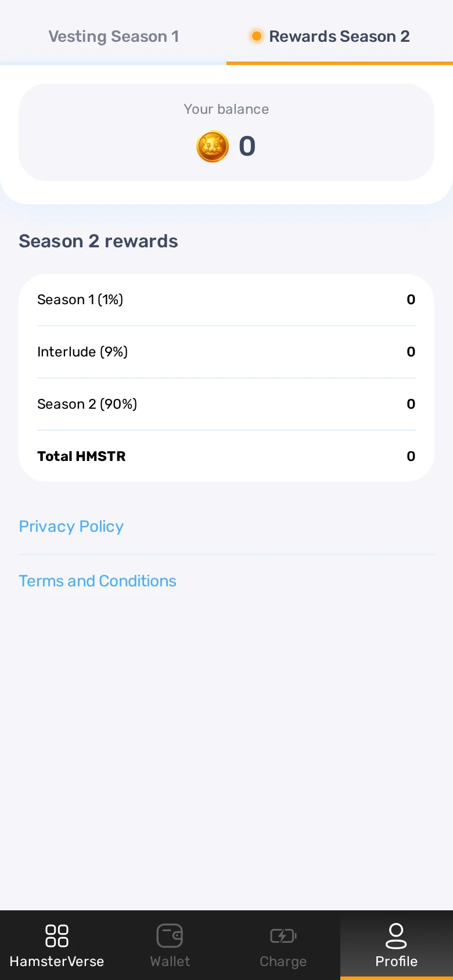This screenshot has height=980, width=453.
Task: Click the orange dot beside Rewards Season 2
Action: [x=256, y=36]
